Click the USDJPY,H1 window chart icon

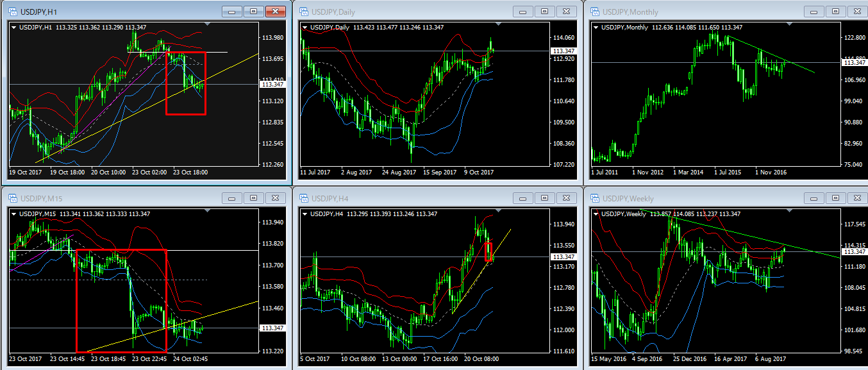click(12, 12)
